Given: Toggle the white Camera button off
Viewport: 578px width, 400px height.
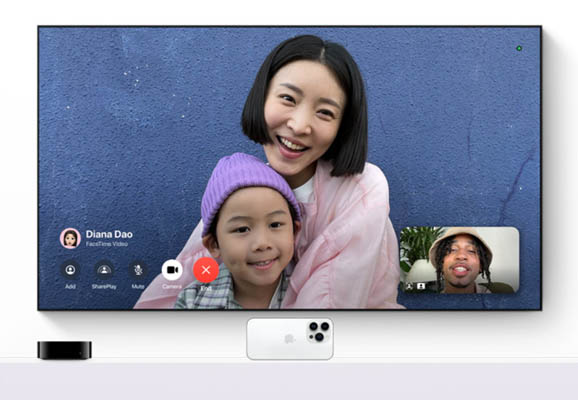Looking at the screenshot, I should (172, 270).
